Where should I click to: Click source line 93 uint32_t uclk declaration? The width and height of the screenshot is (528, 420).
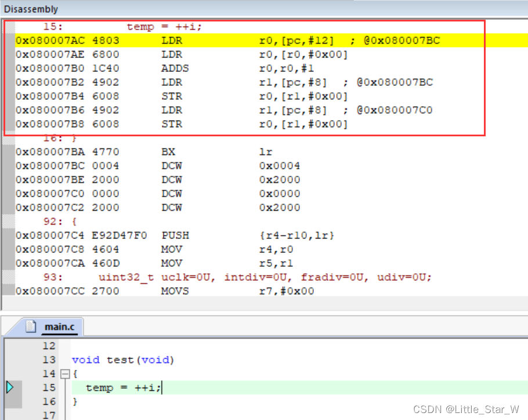tap(237, 277)
